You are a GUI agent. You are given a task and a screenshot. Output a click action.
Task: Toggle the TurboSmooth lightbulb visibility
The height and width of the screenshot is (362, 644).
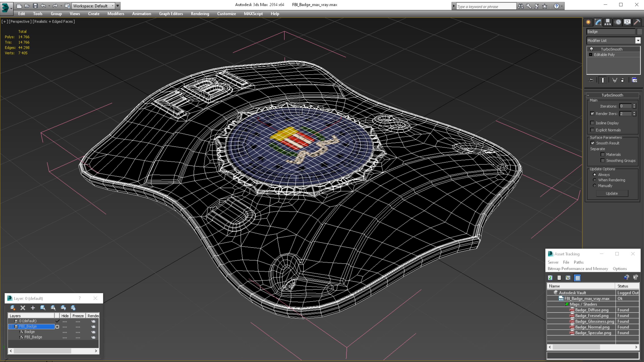591,49
